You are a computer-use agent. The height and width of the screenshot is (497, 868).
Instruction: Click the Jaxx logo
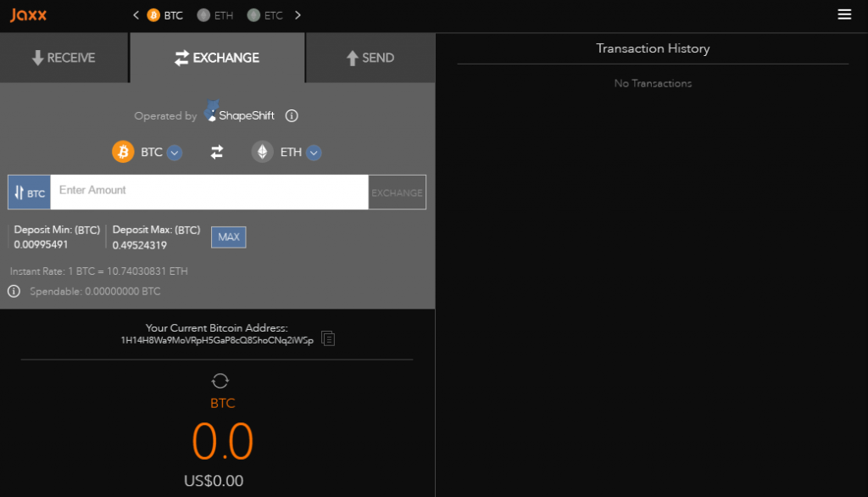[28, 15]
